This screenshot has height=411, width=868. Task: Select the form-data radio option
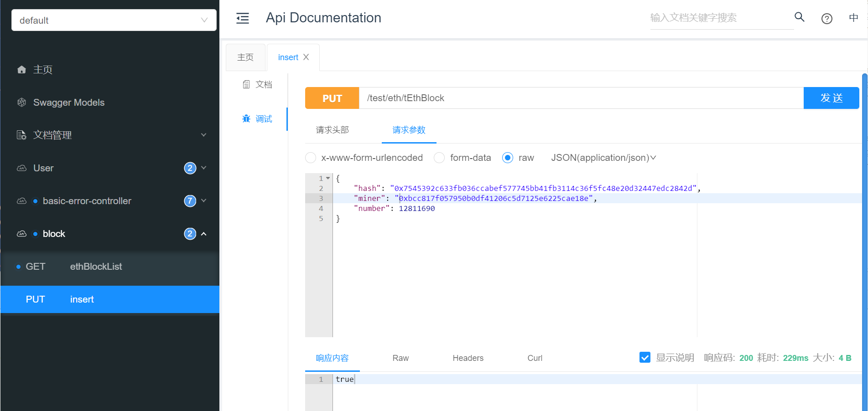tap(439, 158)
